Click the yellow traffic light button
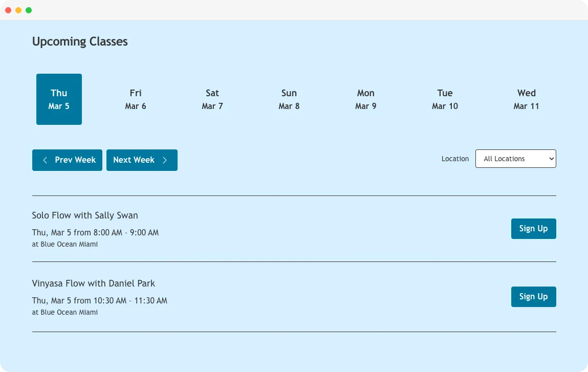Viewport: 588px width, 372px height. click(18, 10)
